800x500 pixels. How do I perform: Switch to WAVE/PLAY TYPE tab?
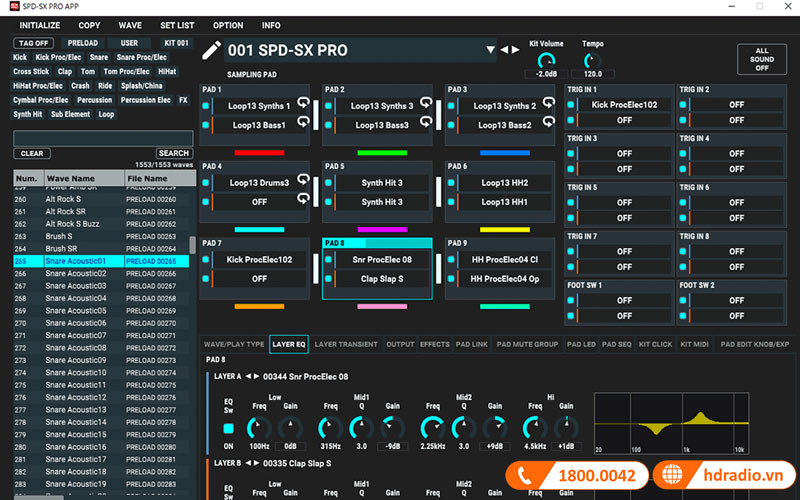click(x=234, y=344)
